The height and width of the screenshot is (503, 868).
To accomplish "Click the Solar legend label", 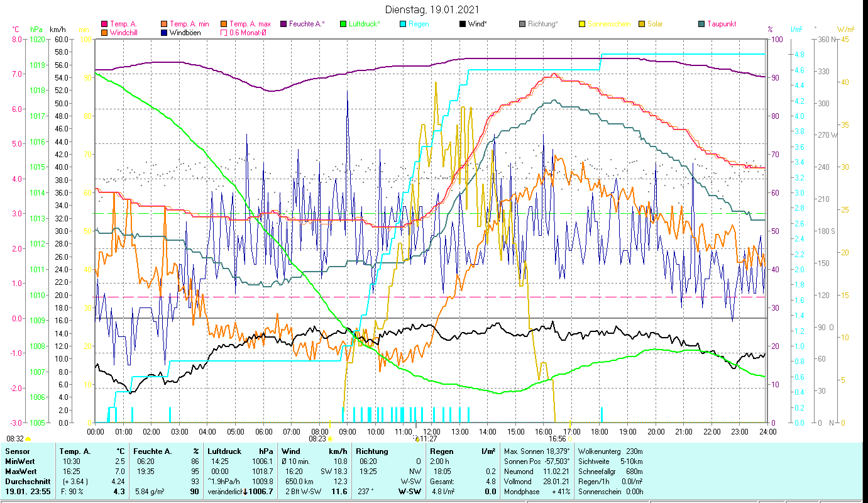I will click(655, 25).
